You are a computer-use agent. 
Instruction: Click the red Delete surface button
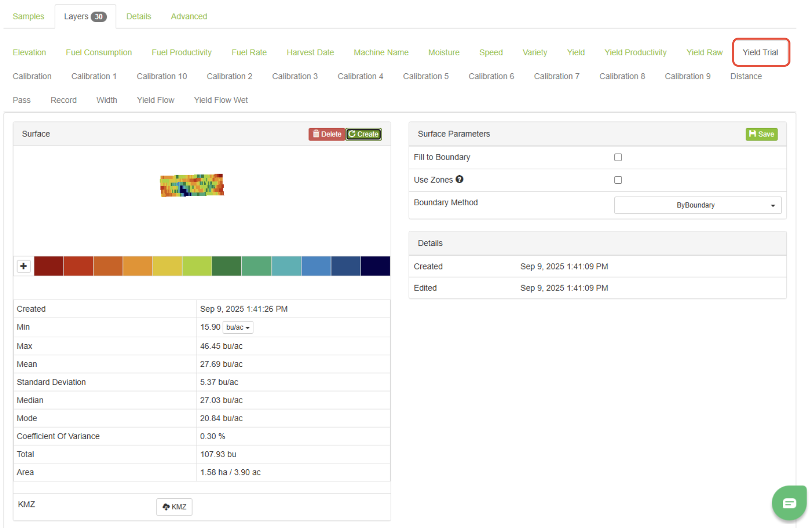coord(327,134)
